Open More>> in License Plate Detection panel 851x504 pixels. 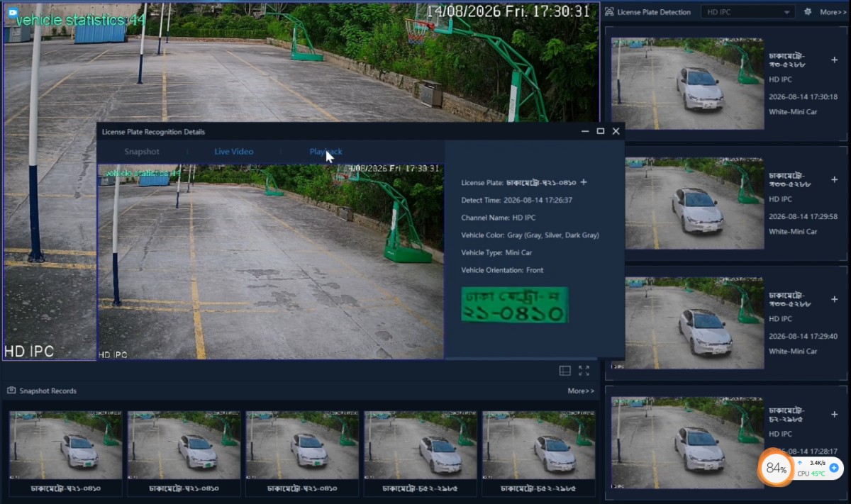tap(833, 12)
